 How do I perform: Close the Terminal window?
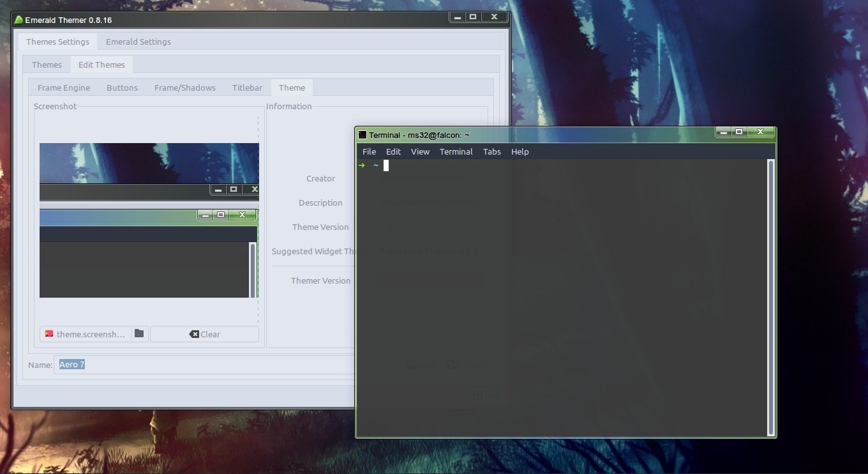coord(760,132)
